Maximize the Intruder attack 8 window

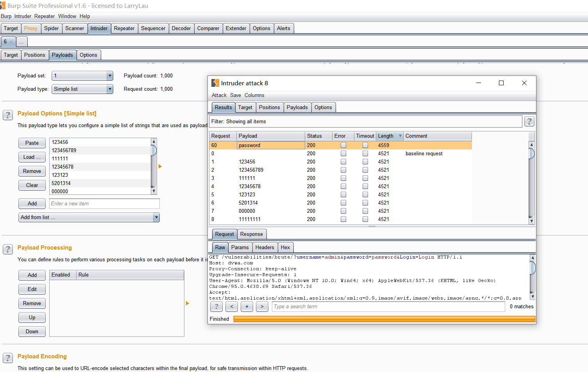click(x=501, y=83)
